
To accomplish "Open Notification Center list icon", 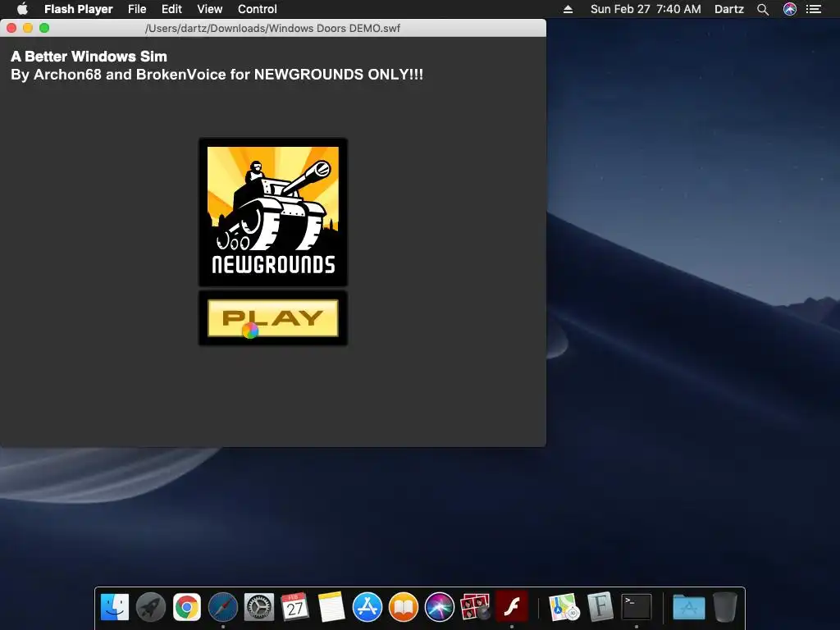I will tap(814, 9).
